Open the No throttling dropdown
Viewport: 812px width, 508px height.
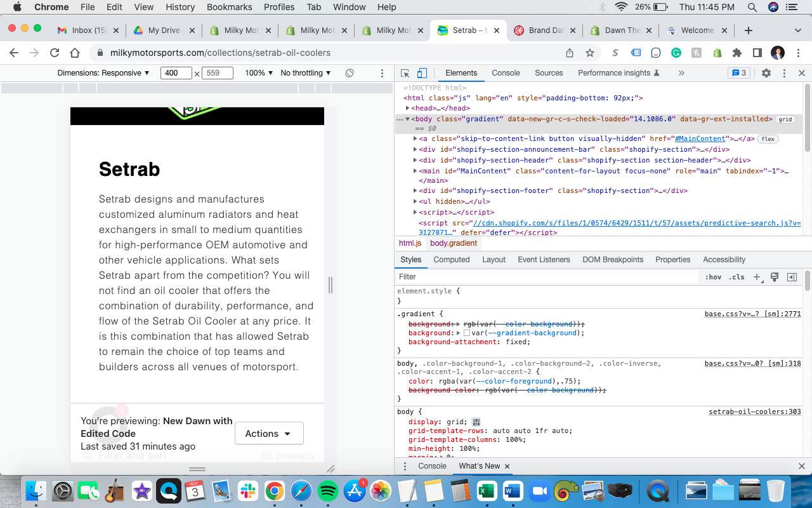(x=306, y=73)
